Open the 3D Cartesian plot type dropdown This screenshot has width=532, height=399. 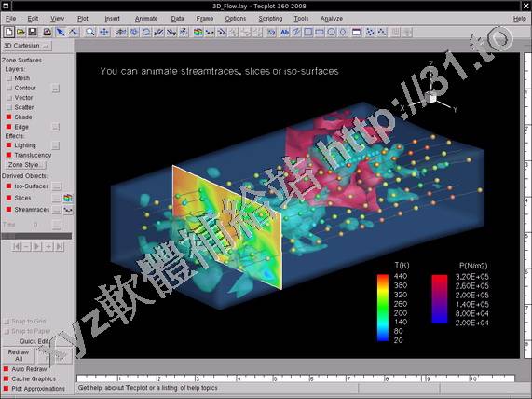point(27,46)
